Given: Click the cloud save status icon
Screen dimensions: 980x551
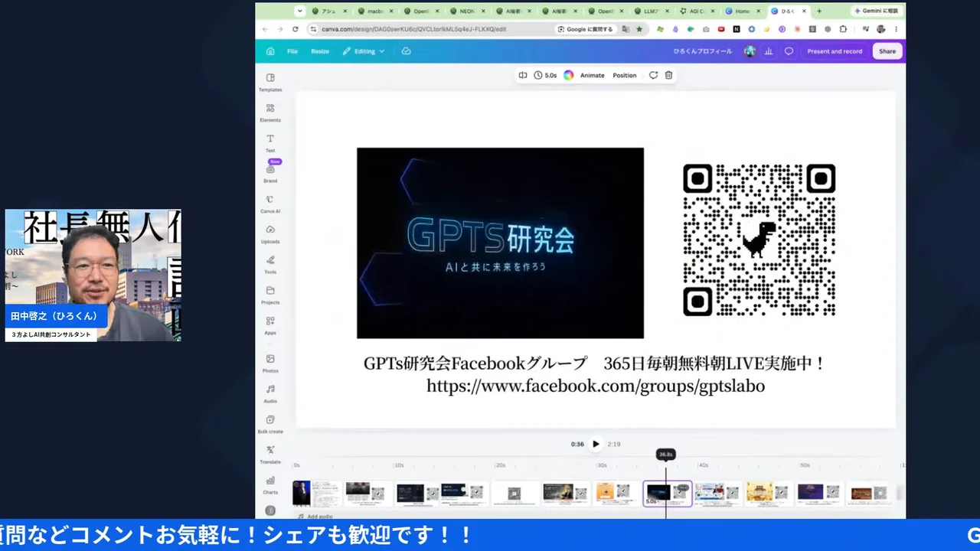Looking at the screenshot, I should coord(406,51).
